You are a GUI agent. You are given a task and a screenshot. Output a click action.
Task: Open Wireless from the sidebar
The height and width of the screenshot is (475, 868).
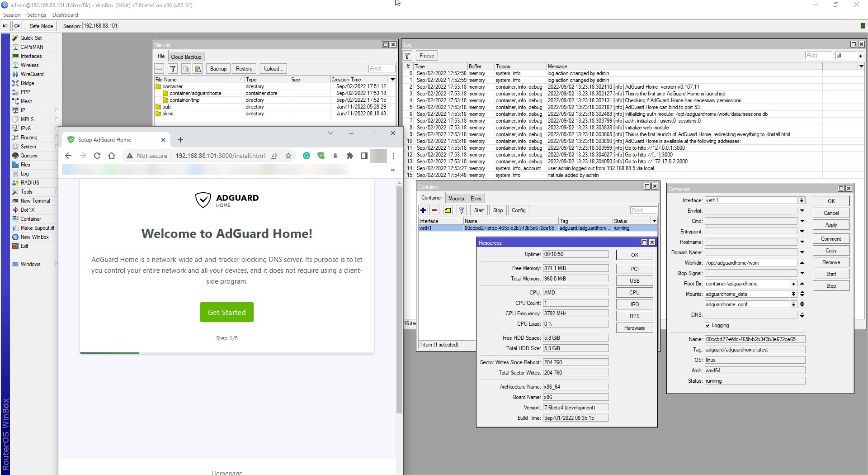click(29, 65)
